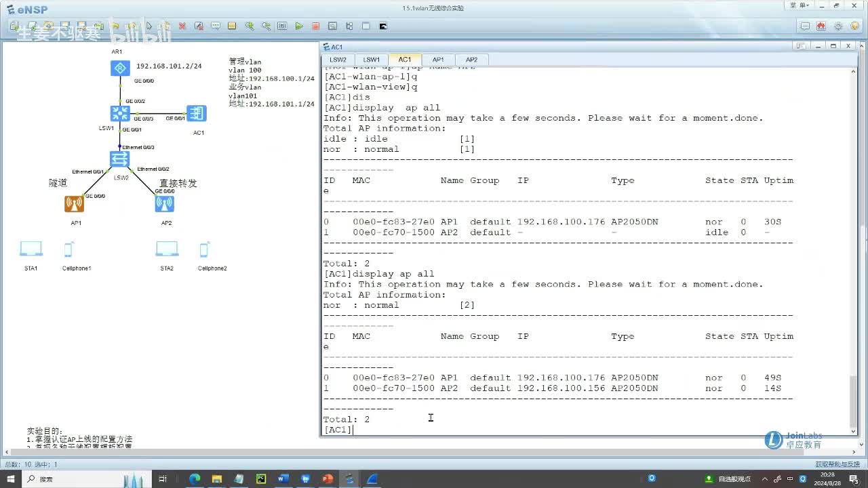The image size is (868, 488).
Task: Select the LSW2 switch in topology
Action: tap(120, 159)
